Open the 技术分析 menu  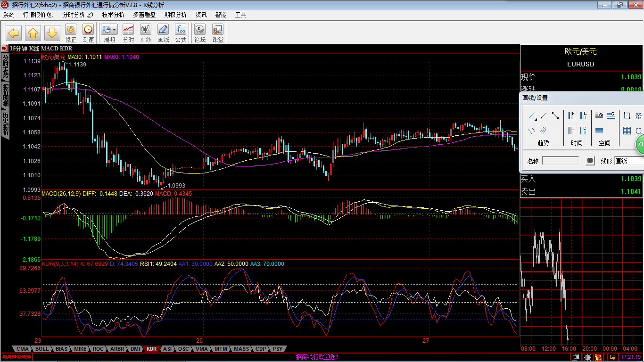click(113, 15)
